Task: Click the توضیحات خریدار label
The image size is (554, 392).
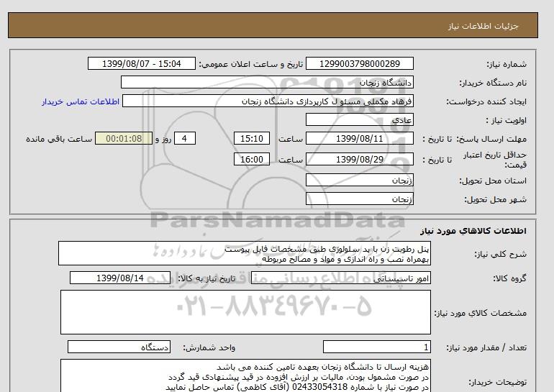Action: (497, 382)
